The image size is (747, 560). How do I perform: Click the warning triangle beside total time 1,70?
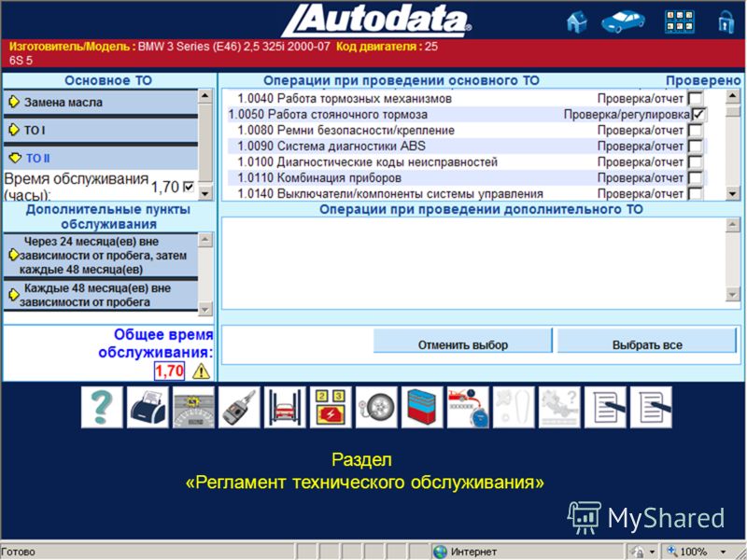coord(201,371)
